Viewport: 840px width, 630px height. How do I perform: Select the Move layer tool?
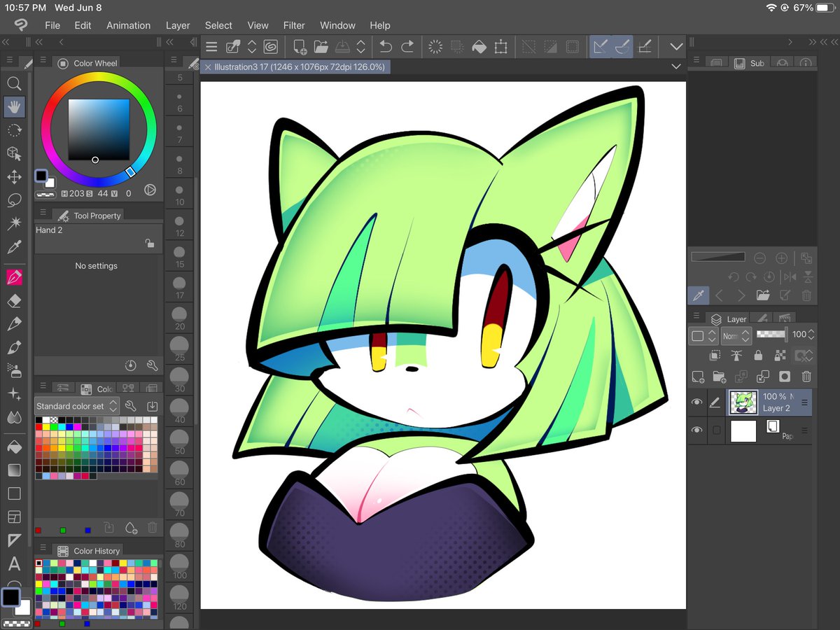tap(14, 177)
